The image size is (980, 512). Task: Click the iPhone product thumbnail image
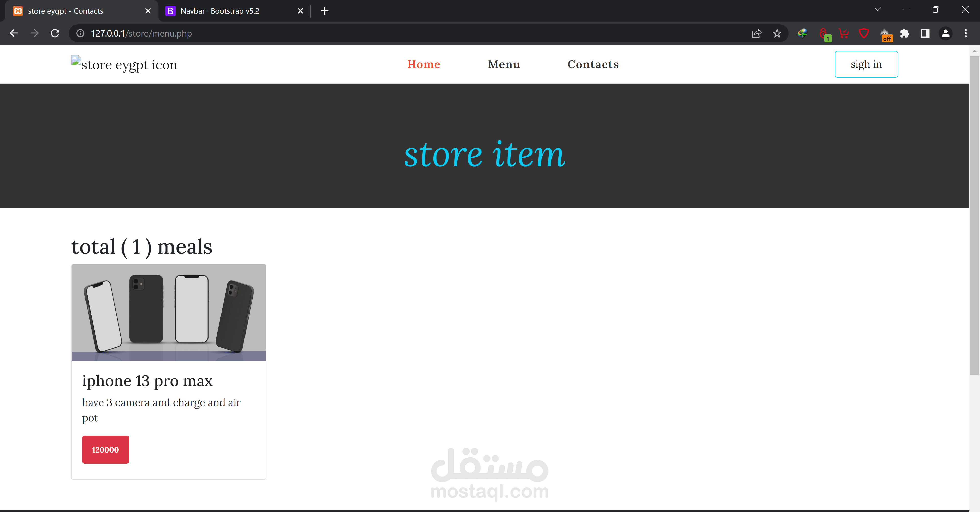pyautogui.click(x=168, y=312)
